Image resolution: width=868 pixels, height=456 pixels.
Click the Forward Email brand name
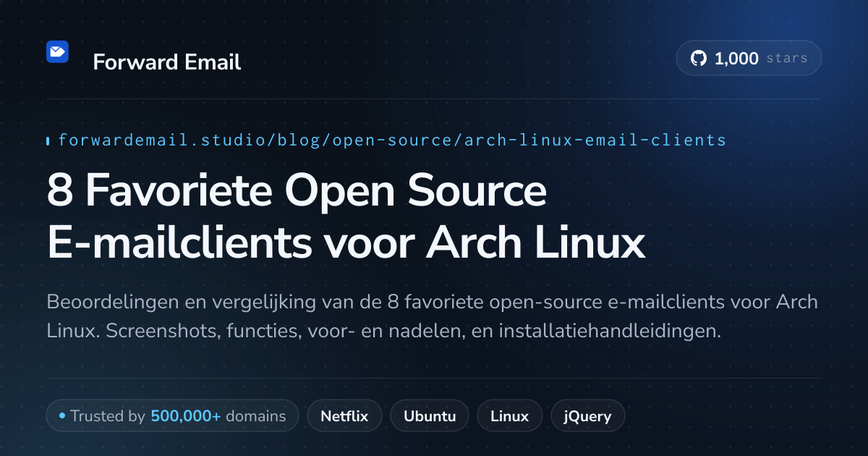(167, 62)
